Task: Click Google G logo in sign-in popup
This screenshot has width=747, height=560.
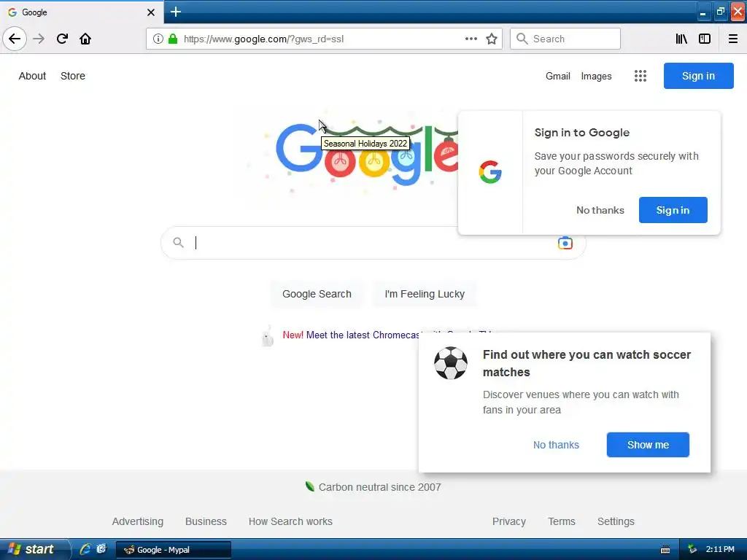Action: click(x=490, y=172)
